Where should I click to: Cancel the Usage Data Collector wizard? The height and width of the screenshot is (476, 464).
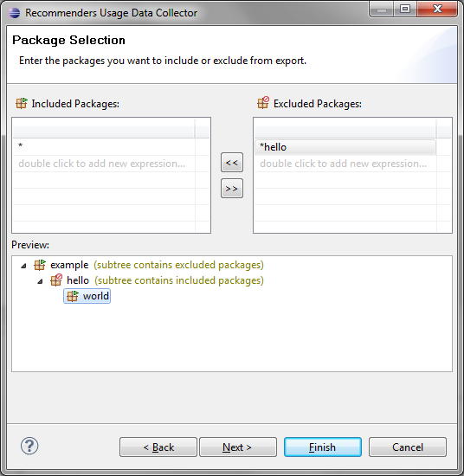[x=408, y=447]
